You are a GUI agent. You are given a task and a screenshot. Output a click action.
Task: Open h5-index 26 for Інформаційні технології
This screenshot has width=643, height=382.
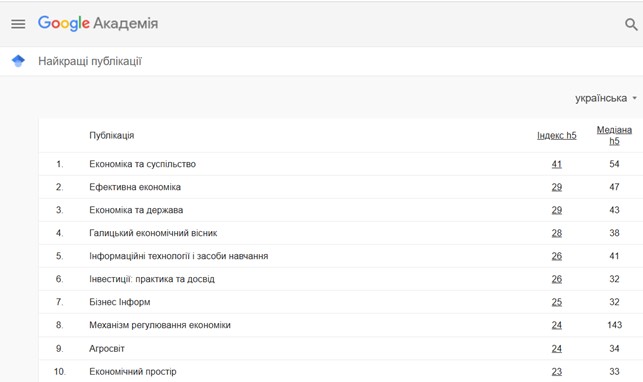(x=556, y=256)
